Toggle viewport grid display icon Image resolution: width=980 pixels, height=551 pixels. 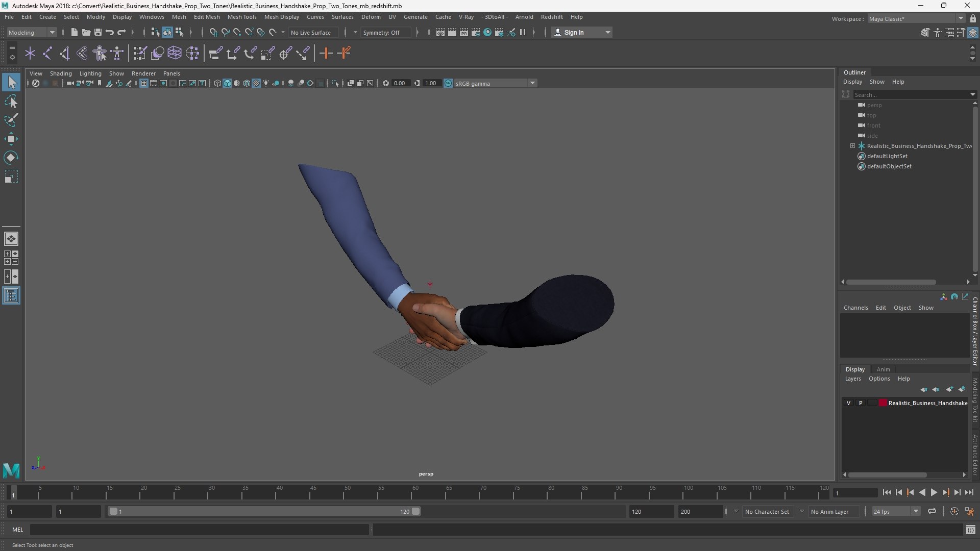click(x=144, y=83)
